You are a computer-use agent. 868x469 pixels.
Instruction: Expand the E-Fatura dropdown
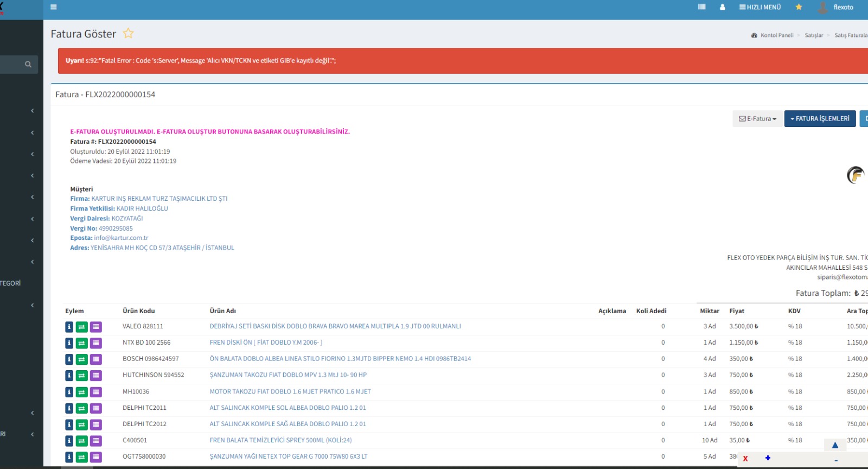click(x=757, y=118)
